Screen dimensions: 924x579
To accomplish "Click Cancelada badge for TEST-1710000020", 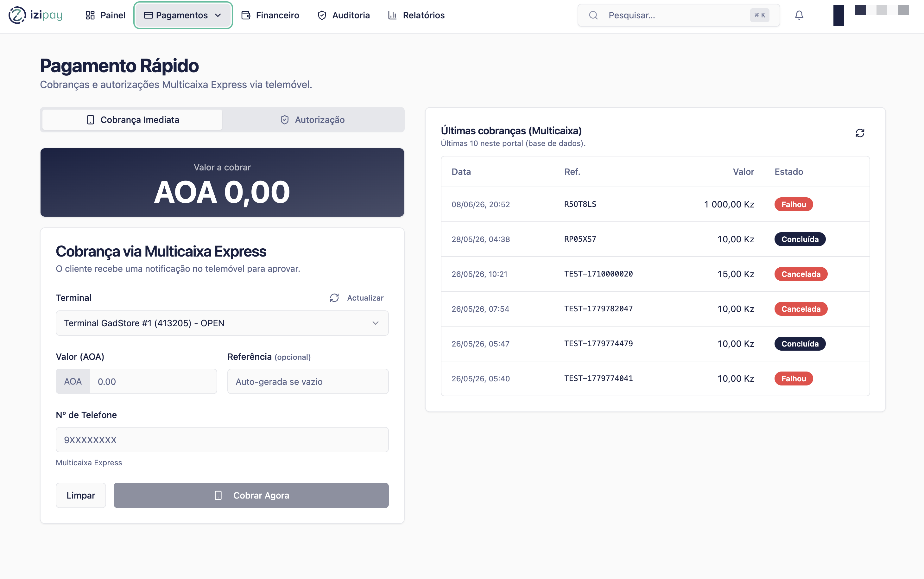I will pyautogui.click(x=801, y=274).
